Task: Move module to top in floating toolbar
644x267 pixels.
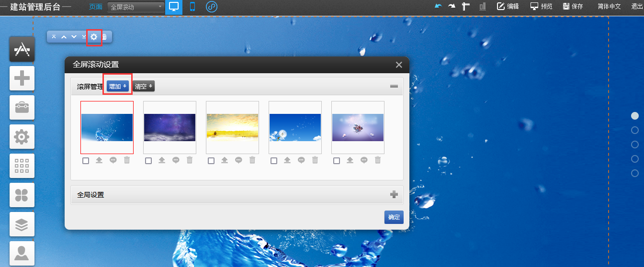Action: (x=54, y=37)
